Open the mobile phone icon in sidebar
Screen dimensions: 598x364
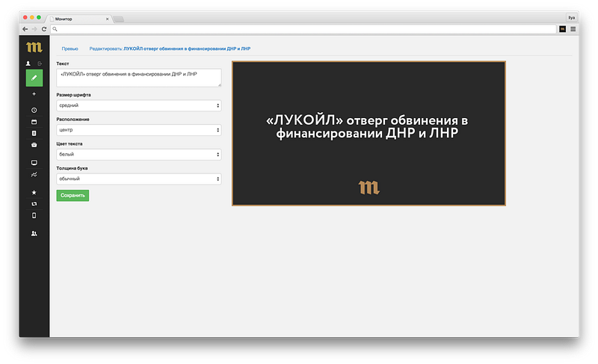[34, 216]
